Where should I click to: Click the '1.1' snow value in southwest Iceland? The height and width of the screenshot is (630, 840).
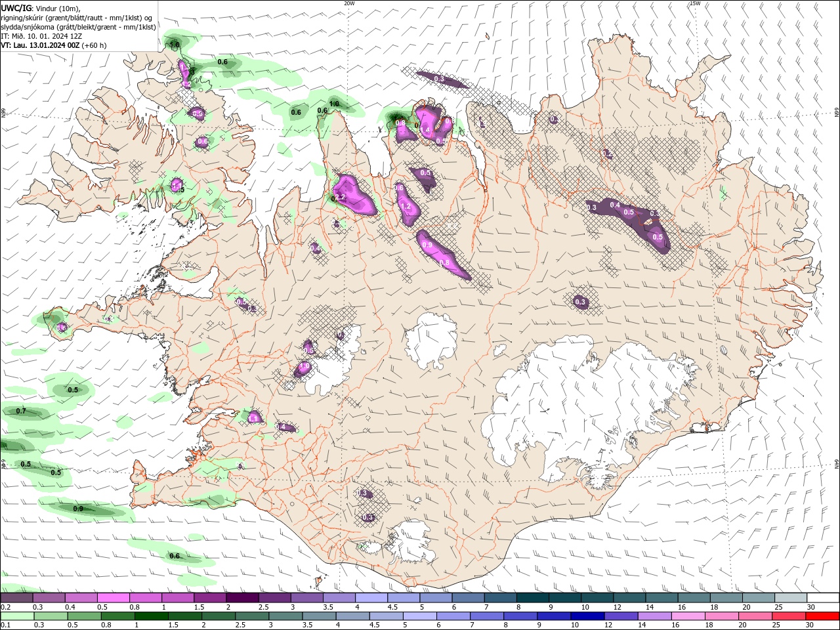point(253,417)
